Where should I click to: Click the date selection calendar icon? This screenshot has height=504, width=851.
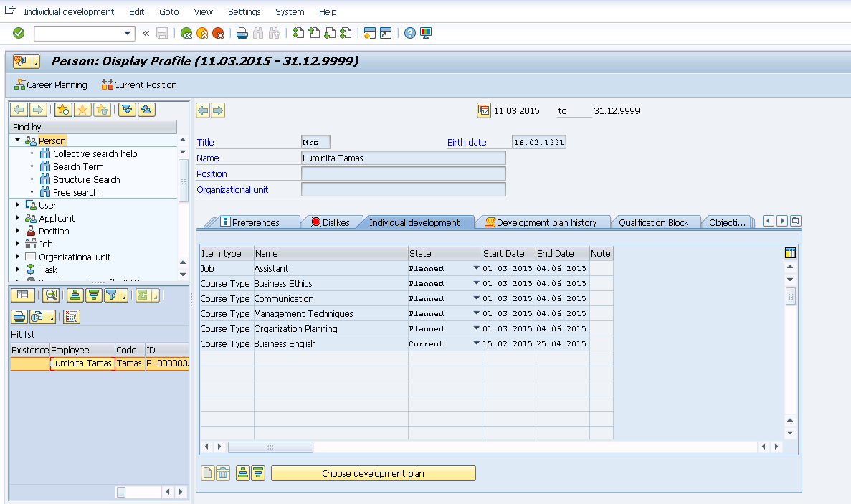(484, 110)
